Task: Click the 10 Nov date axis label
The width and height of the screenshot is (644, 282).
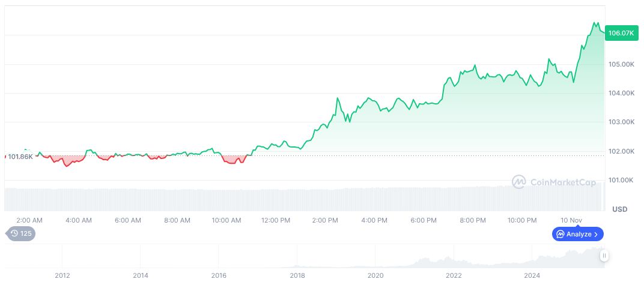Action: 572,220
